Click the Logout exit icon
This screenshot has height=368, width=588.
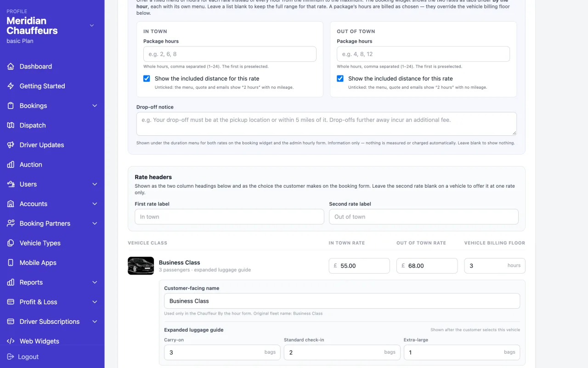point(11,356)
